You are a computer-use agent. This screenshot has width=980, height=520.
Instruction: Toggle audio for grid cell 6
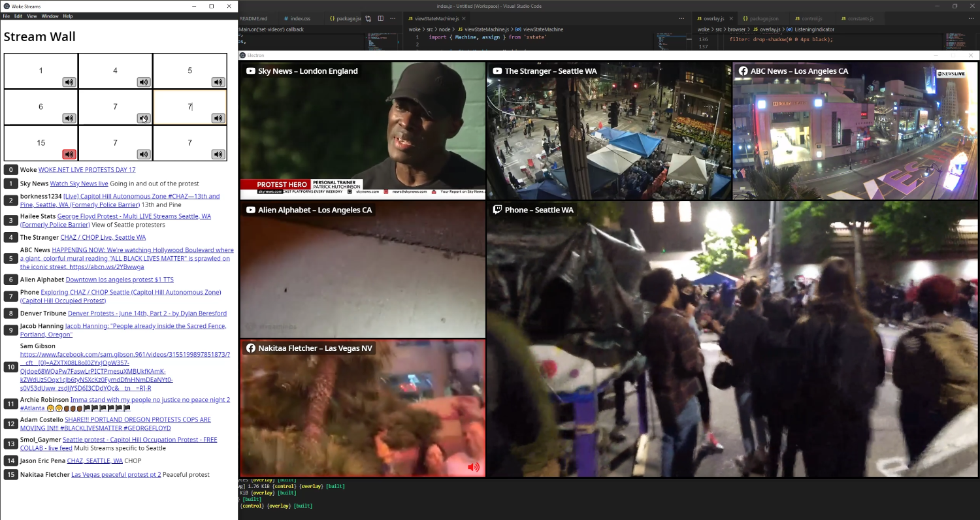[x=68, y=118]
